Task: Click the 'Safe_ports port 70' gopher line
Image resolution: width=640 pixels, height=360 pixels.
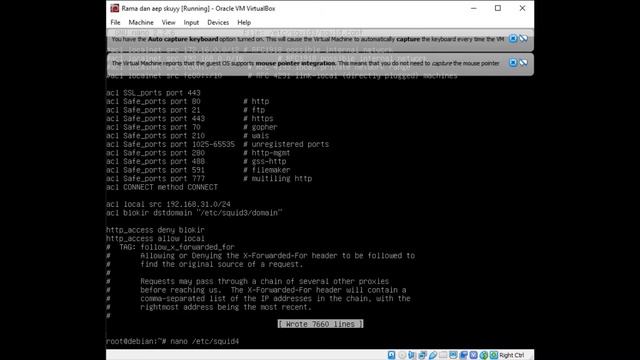Action: [x=192, y=127]
